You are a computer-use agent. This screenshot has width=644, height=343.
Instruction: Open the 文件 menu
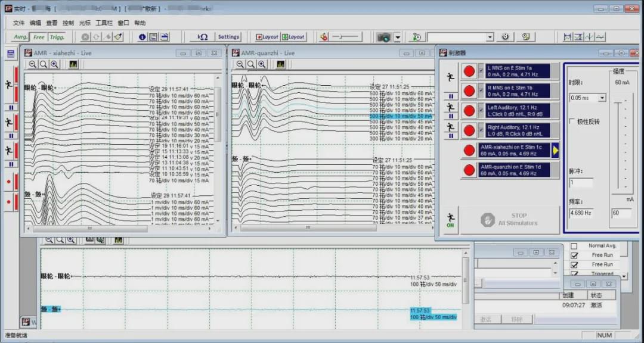pyautogui.click(x=18, y=23)
